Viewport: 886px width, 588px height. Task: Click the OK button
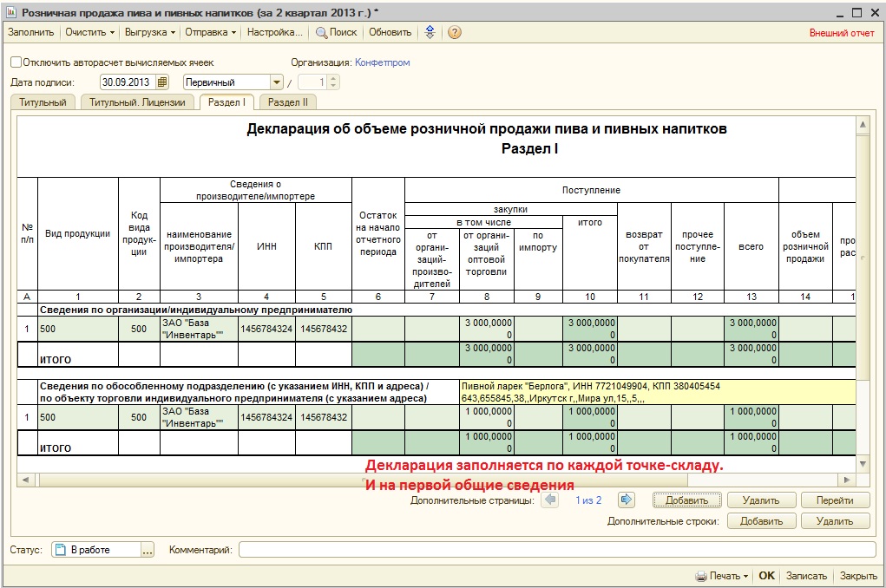[767, 576]
